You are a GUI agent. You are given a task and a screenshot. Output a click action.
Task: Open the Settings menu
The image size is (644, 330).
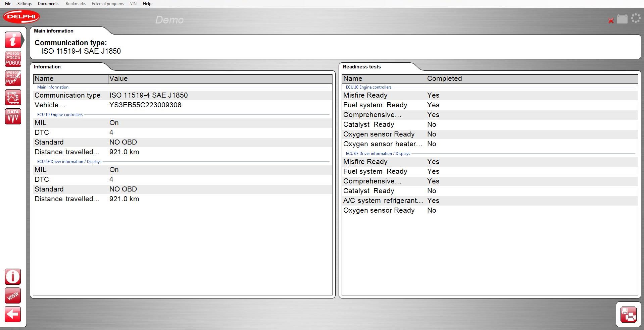24,4
